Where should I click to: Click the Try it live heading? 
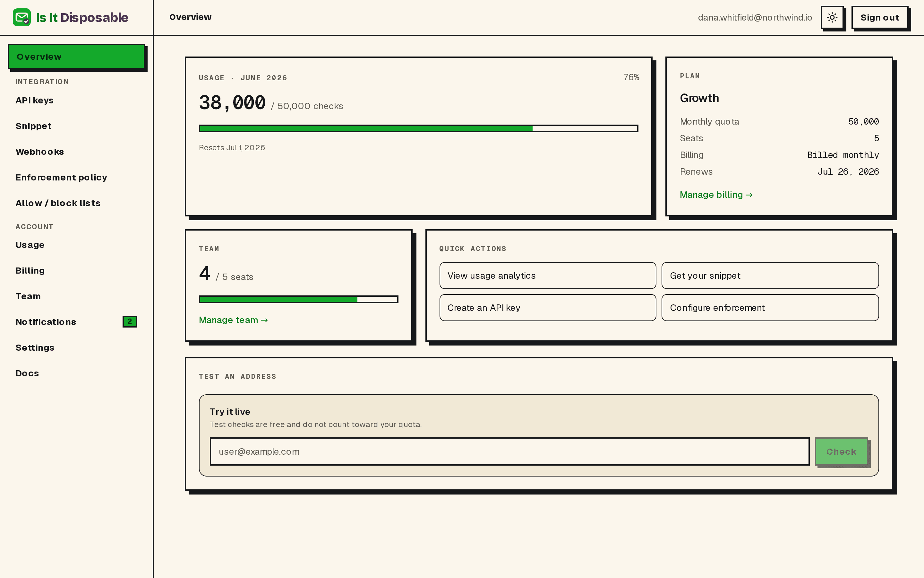230,412
